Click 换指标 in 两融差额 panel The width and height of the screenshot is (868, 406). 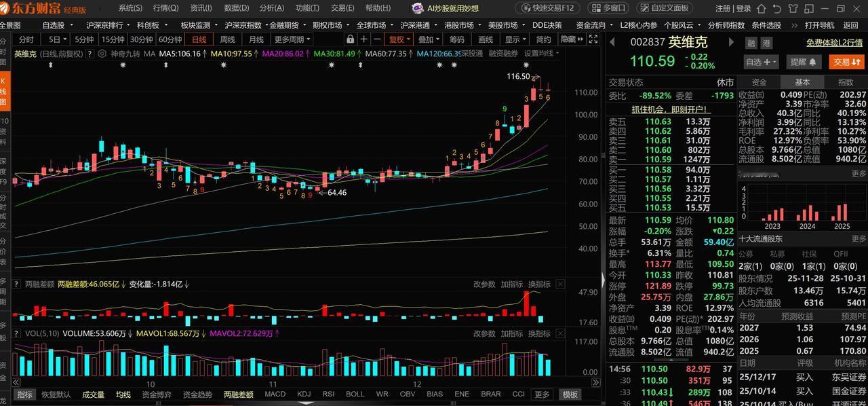coord(539,284)
